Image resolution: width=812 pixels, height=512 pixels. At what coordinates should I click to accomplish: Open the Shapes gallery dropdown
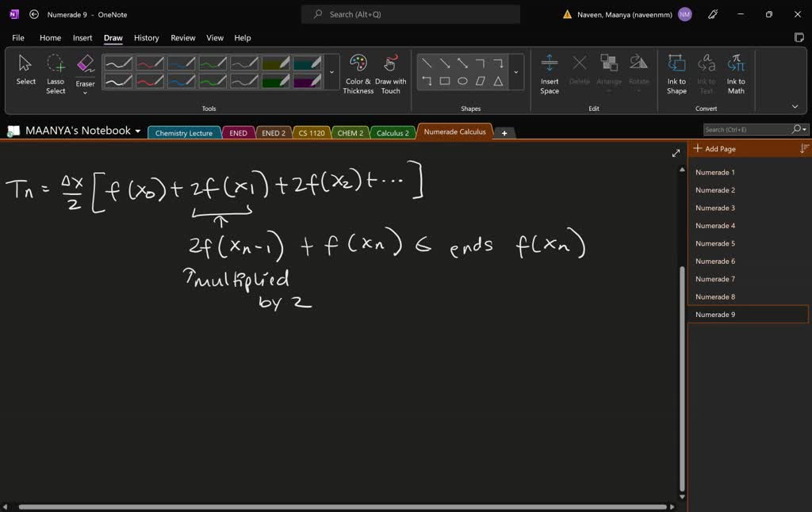(x=516, y=72)
